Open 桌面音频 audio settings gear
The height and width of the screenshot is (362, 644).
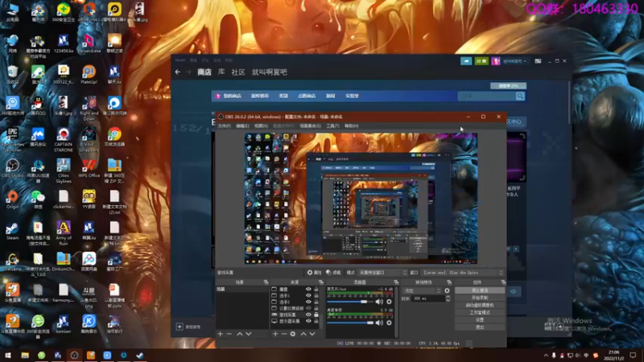click(x=389, y=323)
